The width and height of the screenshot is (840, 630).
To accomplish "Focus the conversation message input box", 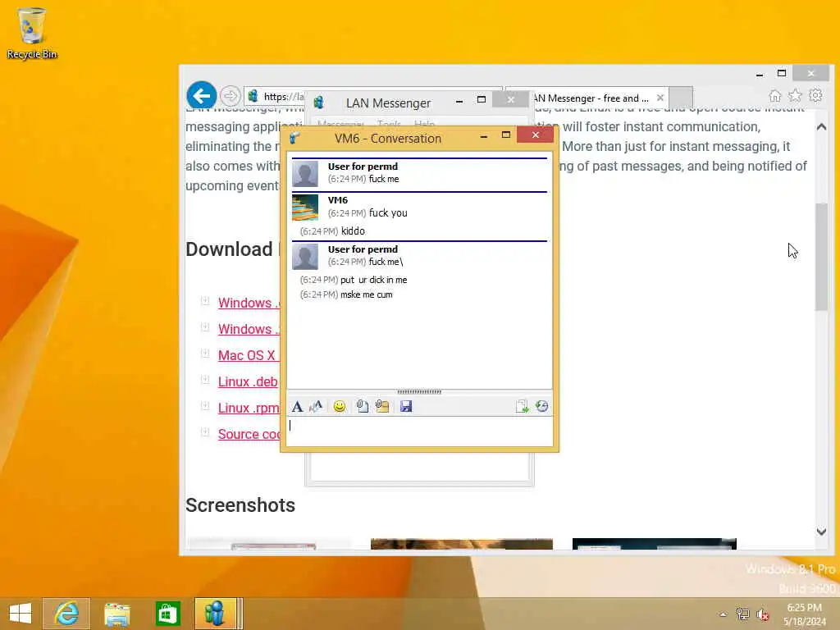I will pyautogui.click(x=419, y=431).
